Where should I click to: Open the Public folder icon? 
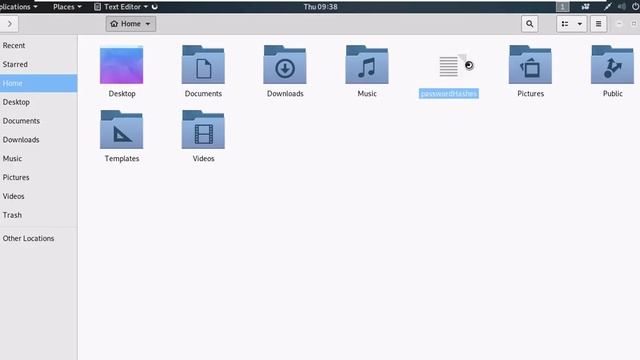pyautogui.click(x=612, y=64)
